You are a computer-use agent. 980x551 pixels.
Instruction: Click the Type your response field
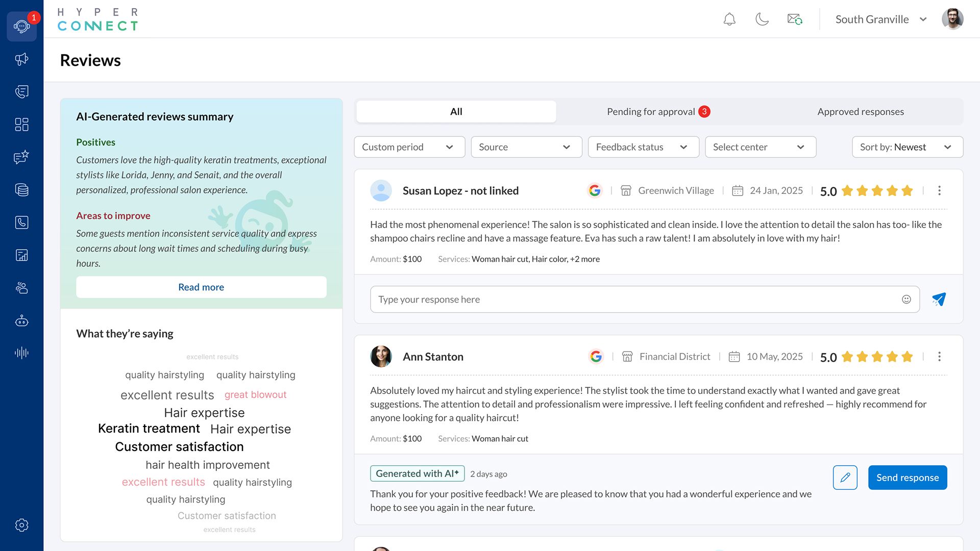coord(633,299)
